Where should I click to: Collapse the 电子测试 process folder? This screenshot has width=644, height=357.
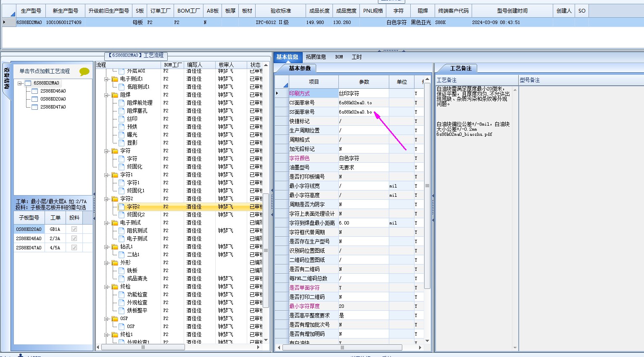tap(107, 223)
